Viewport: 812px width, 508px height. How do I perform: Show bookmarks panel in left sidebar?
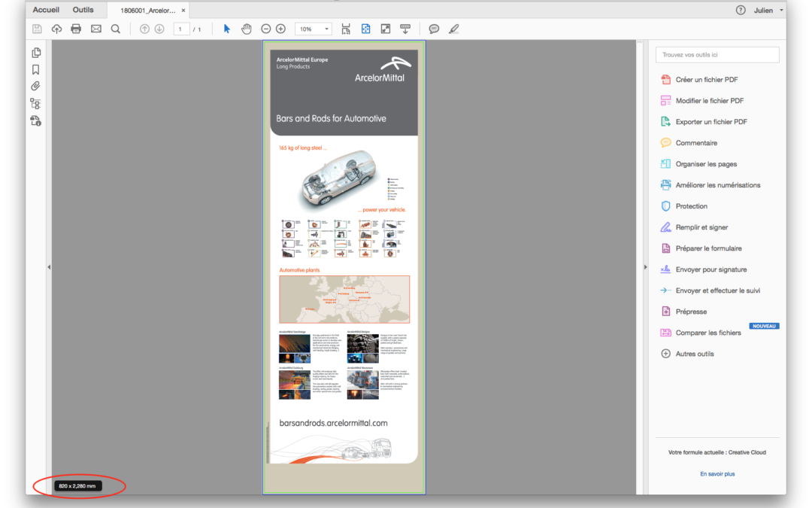pos(35,69)
